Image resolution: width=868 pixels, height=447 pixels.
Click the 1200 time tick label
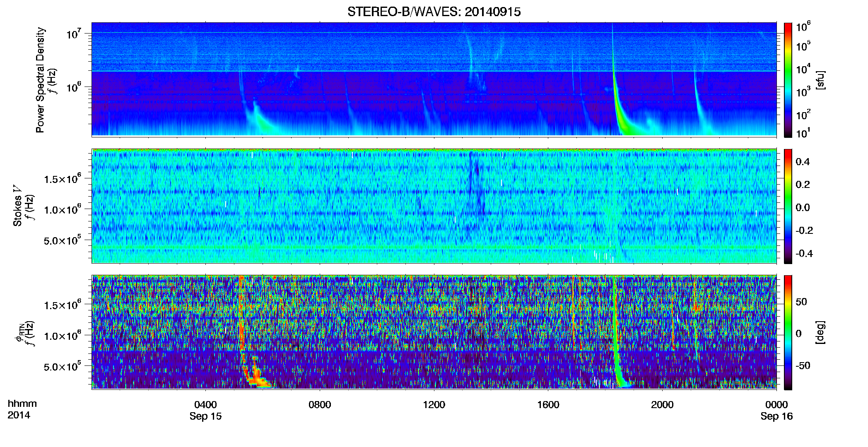(434, 404)
